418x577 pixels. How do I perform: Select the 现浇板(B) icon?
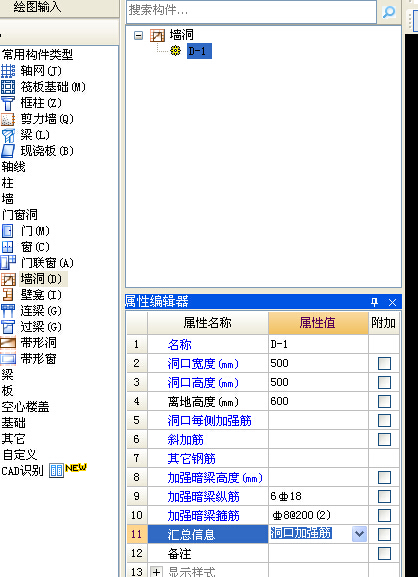point(8,151)
